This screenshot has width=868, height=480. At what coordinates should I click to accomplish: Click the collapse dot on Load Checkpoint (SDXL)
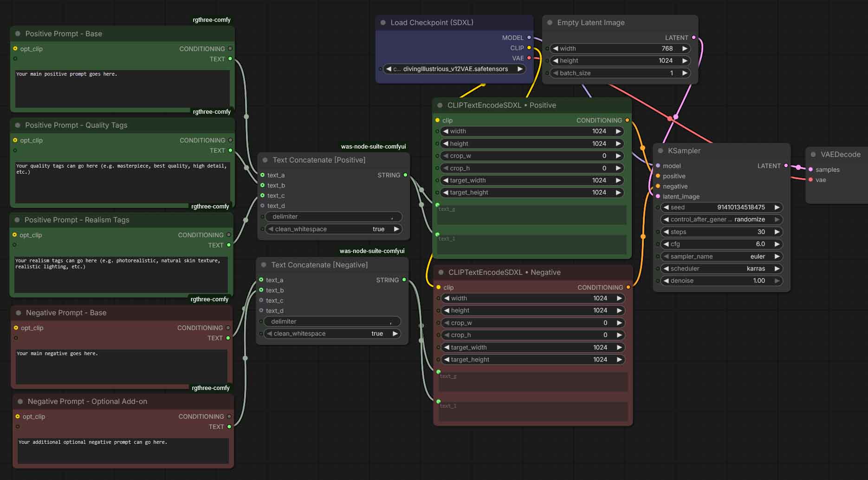383,22
